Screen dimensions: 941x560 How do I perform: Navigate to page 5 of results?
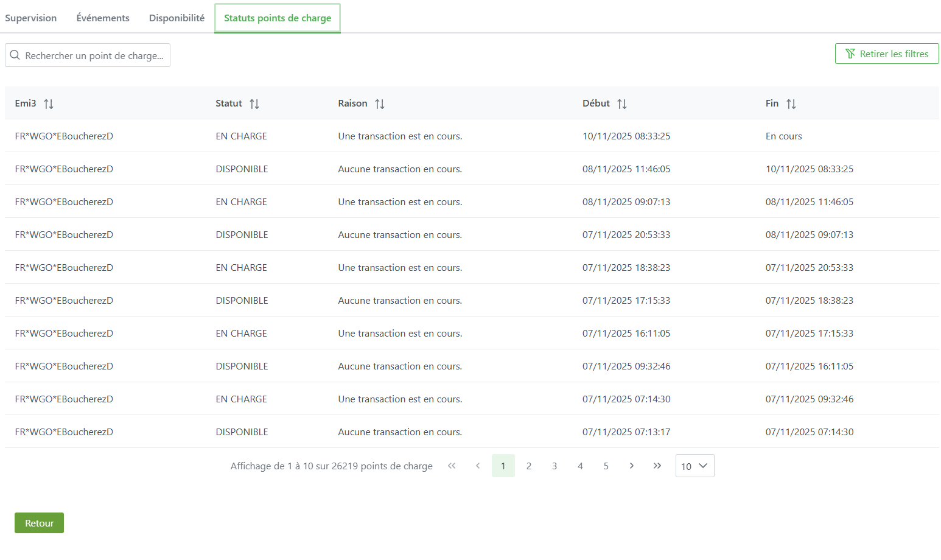(606, 466)
